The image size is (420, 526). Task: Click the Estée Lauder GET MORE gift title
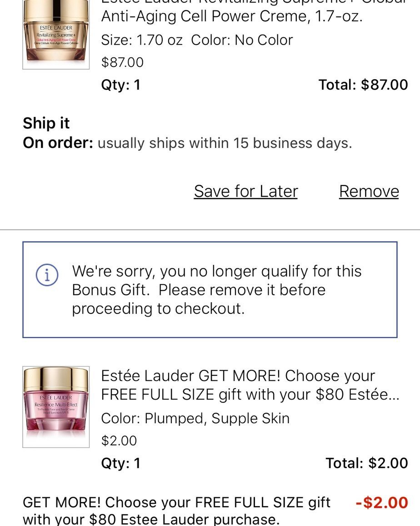(x=250, y=385)
